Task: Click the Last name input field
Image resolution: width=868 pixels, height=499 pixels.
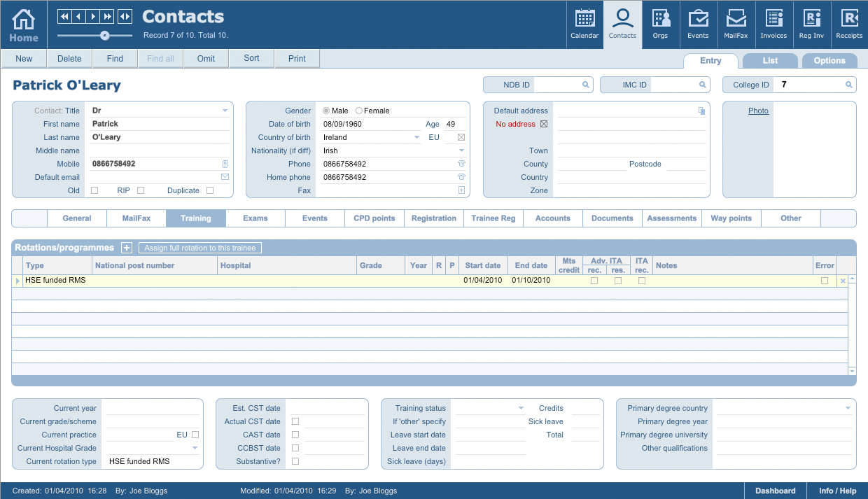Action: [160, 137]
